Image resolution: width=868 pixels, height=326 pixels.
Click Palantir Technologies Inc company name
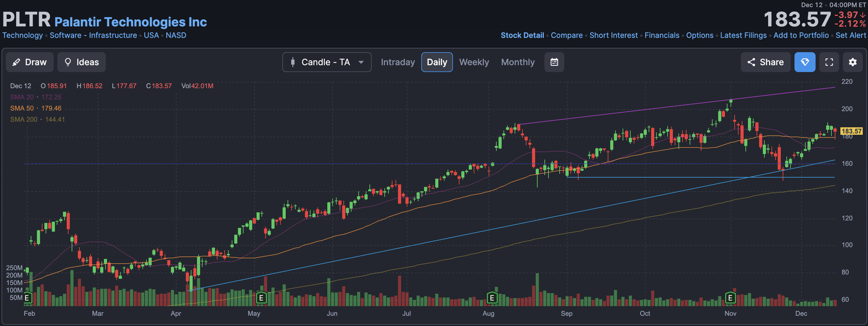(x=131, y=22)
